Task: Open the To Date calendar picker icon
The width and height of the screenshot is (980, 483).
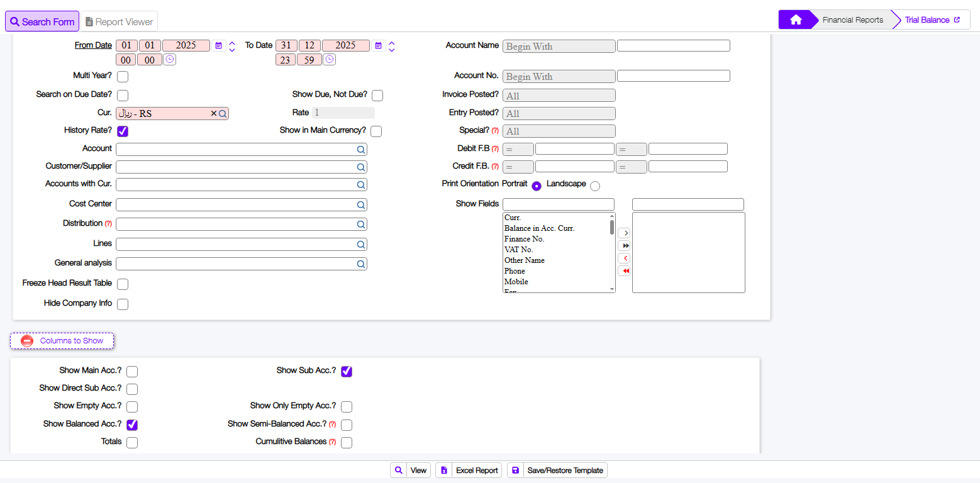Action: [378, 45]
